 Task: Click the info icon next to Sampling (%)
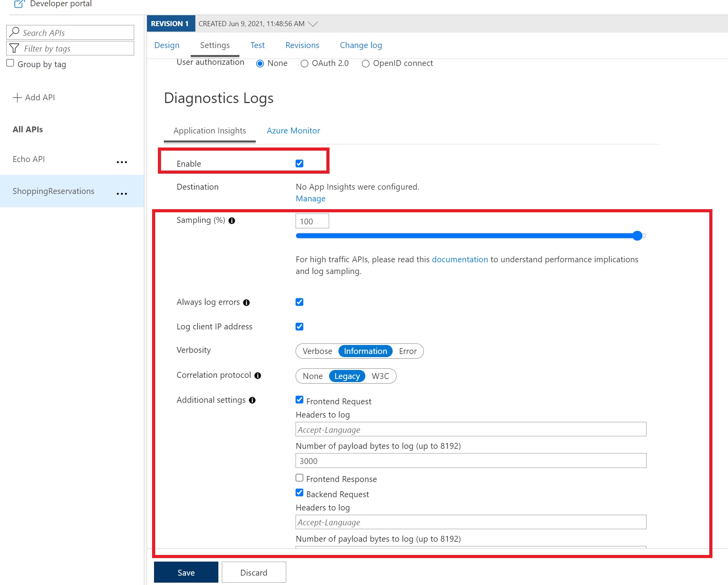pyautogui.click(x=232, y=221)
